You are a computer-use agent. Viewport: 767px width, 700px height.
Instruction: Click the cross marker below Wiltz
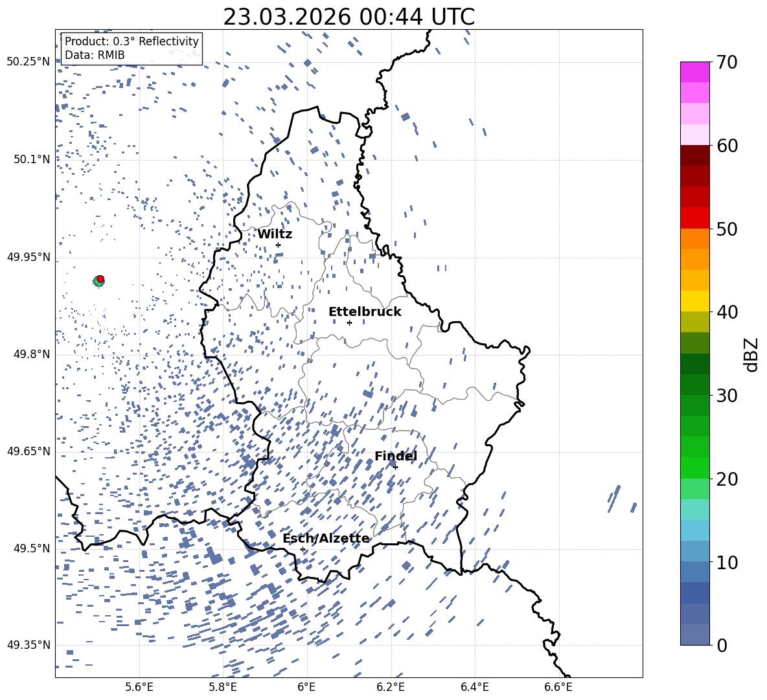pos(279,245)
